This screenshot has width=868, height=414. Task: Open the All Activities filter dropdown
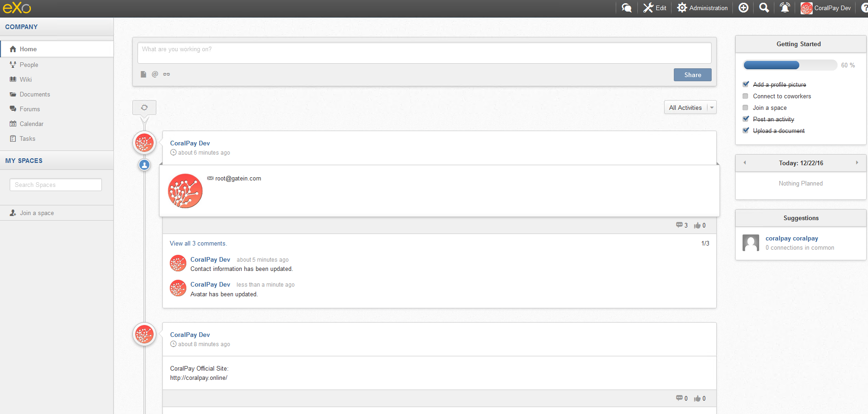pos(690,108)
